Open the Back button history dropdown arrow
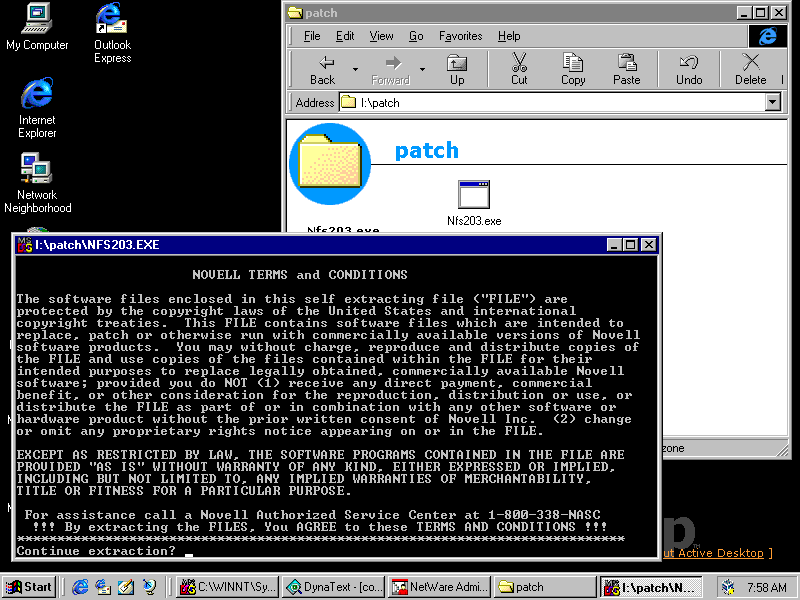800x600 pixels. point(355,69)
